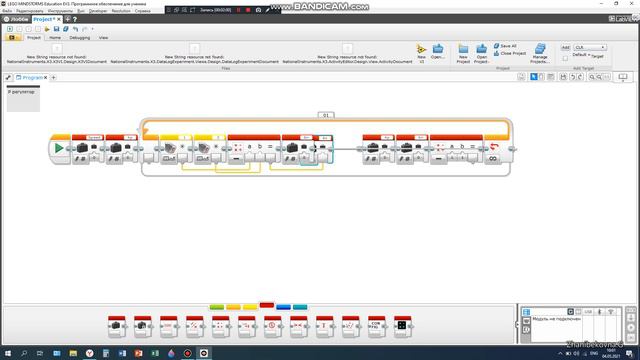
Task: Select the yellow Sensor palette tab
Action: pyautogui.click(x=250, y=307)
